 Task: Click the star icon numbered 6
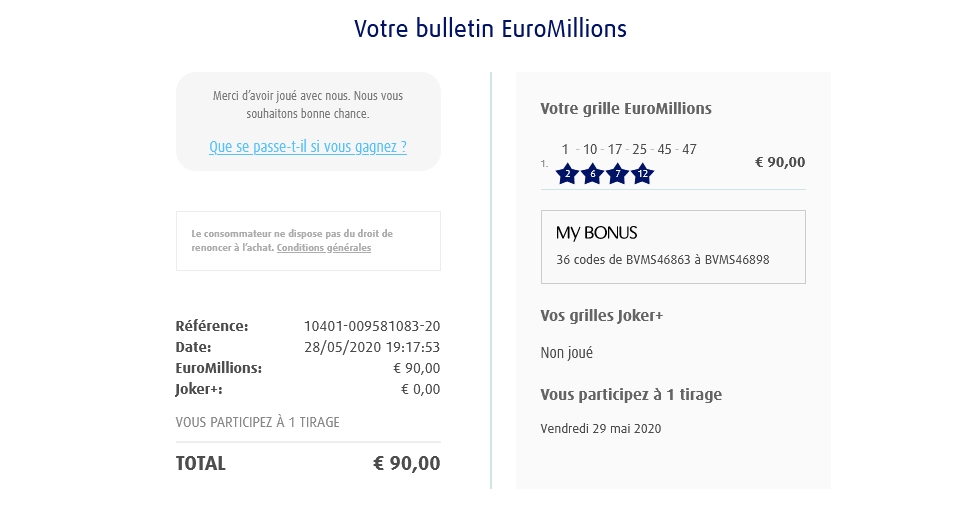point(592,174)
